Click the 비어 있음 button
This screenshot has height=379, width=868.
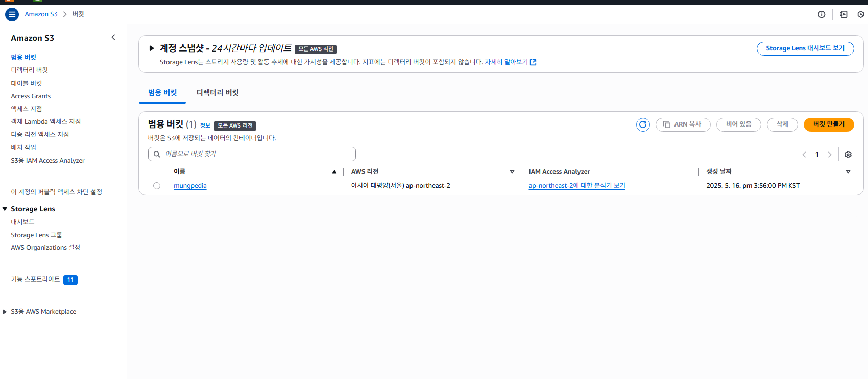[739, 124]
